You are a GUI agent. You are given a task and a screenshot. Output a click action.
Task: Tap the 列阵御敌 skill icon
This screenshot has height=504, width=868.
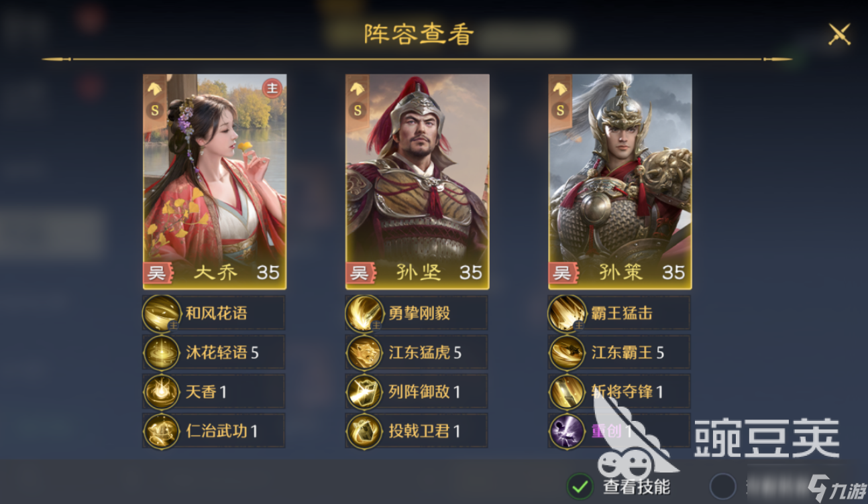click(x=365, y=392)
